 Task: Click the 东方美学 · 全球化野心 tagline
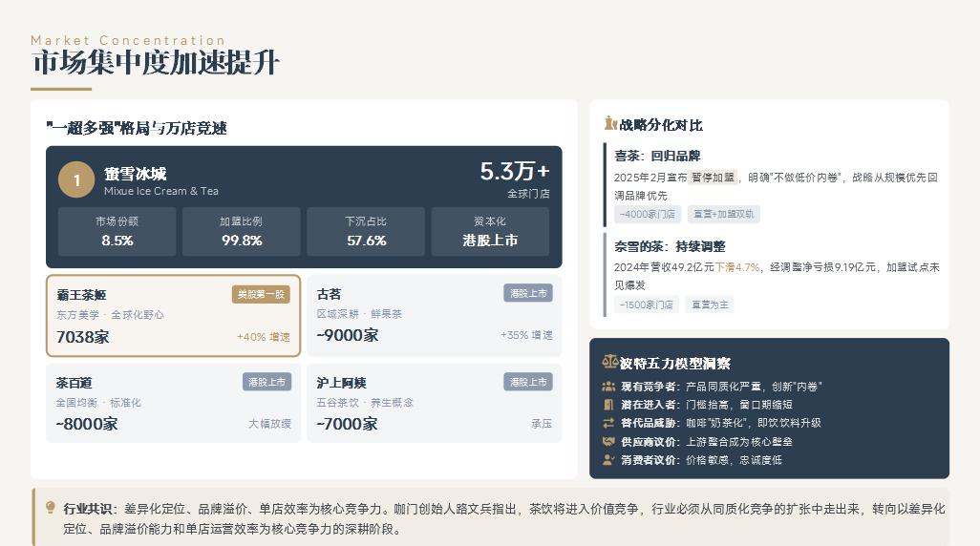(x=110, y=315)
